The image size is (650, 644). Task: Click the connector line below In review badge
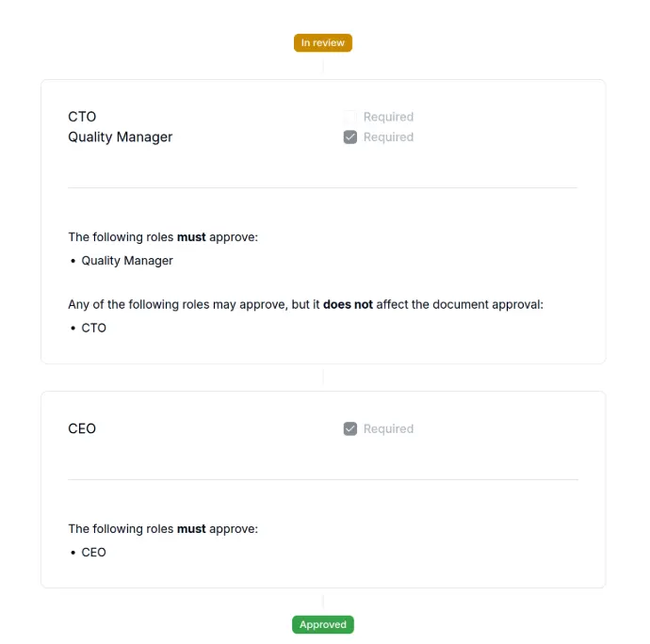tap(323, 66)
